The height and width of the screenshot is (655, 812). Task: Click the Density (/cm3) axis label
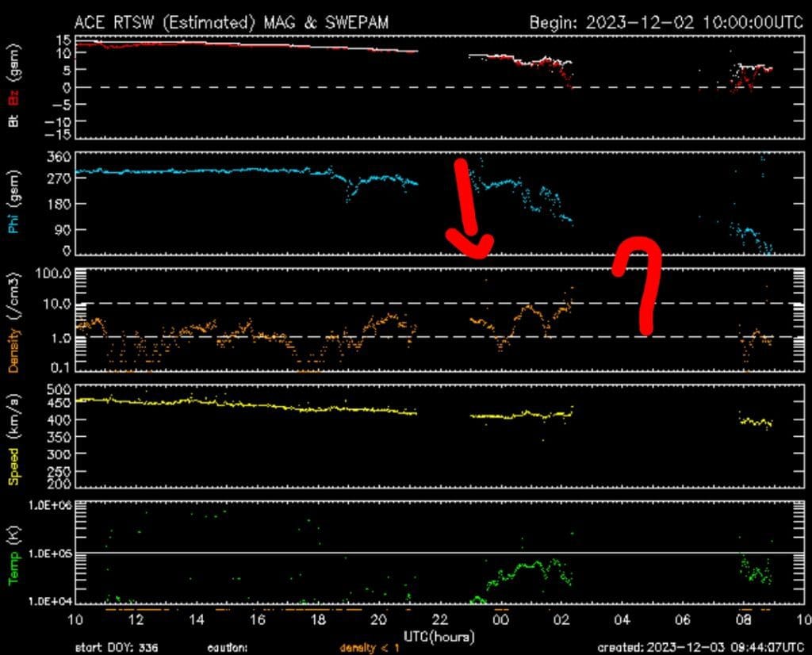tap(14, 320)
